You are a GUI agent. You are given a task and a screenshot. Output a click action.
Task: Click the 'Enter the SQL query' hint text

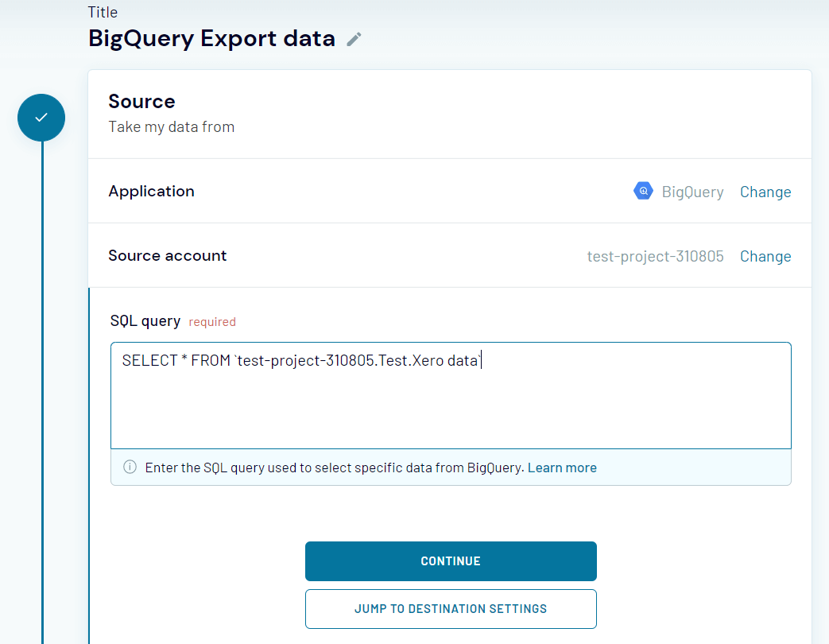(x=335, y=467)
